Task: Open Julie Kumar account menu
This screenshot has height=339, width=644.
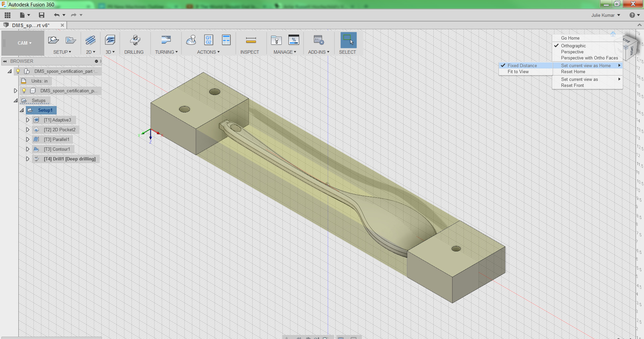Action: pyautogui.click(x=605, y=15)
